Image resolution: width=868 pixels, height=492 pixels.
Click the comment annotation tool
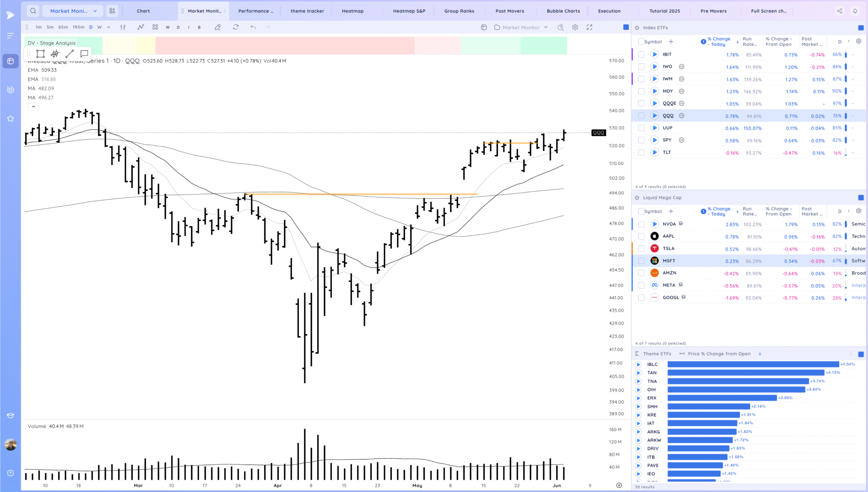pos(84,54)
